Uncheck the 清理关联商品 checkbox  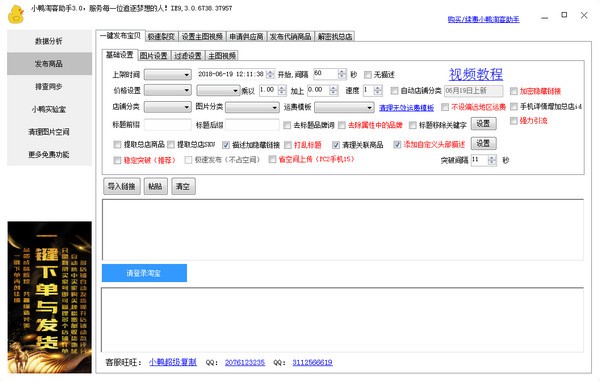[x=336, y=145]
